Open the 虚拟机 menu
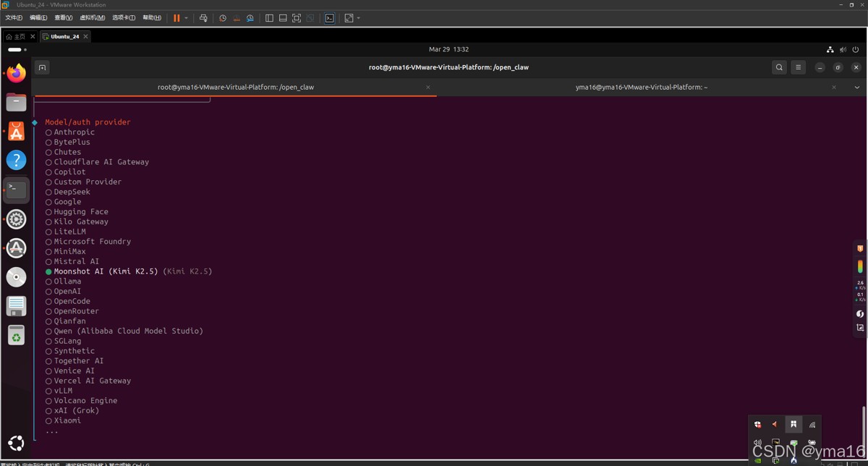Image resolution: width=868 pixels, height=466 pixels. 92,18
